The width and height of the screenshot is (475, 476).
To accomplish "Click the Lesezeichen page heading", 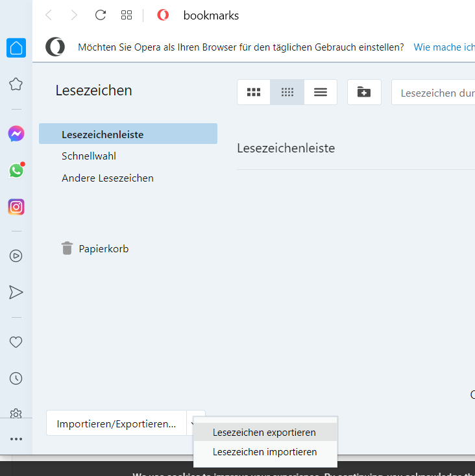I will pos(93,90).
